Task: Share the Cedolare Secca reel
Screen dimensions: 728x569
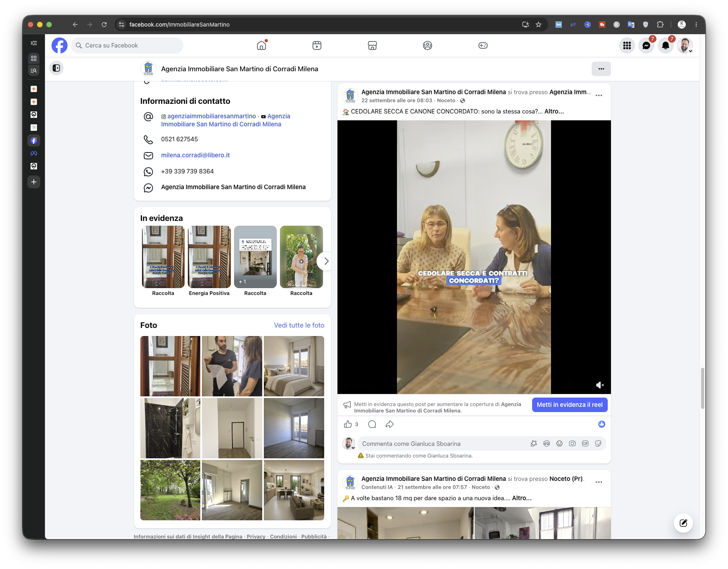Action: pos(390,424)
